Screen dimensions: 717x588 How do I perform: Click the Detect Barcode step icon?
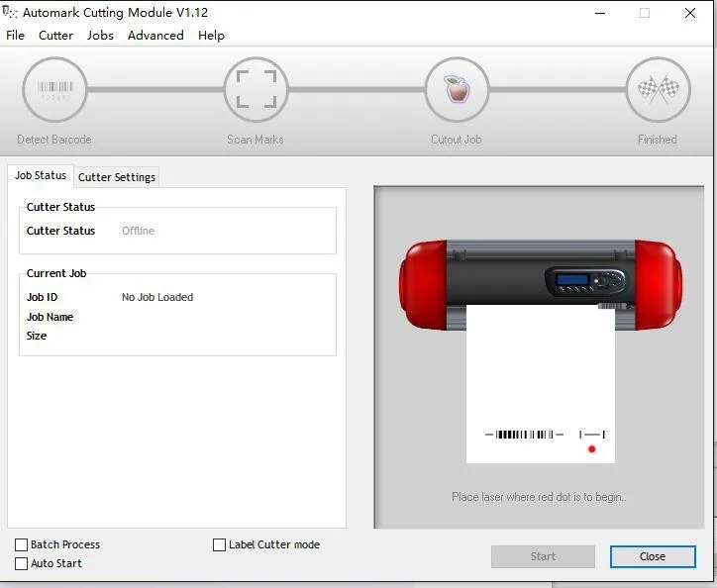tap(54, 90)
